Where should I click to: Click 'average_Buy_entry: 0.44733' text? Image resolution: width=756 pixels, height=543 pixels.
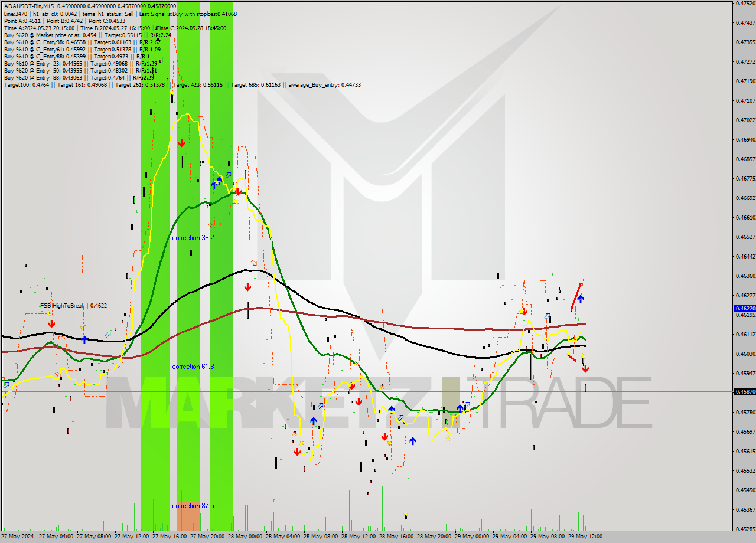click(x=325, y=85)
